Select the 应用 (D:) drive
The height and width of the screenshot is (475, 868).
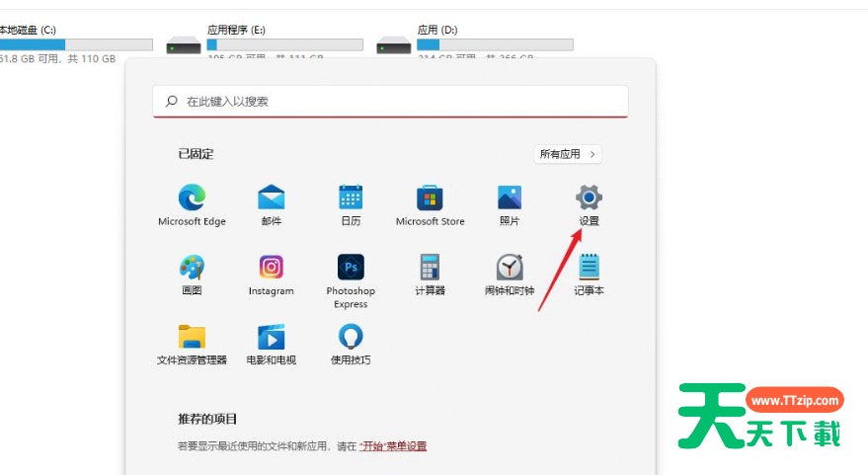coord(474,41)
